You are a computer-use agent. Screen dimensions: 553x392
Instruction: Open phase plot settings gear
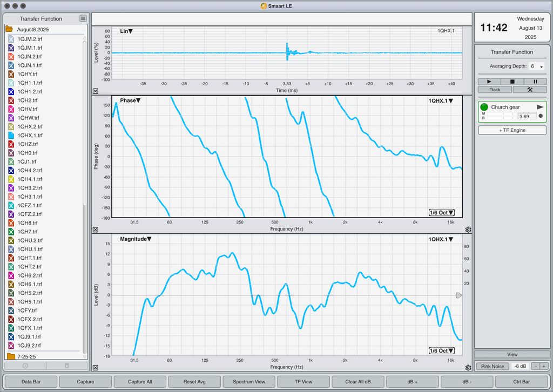point(468,229)
